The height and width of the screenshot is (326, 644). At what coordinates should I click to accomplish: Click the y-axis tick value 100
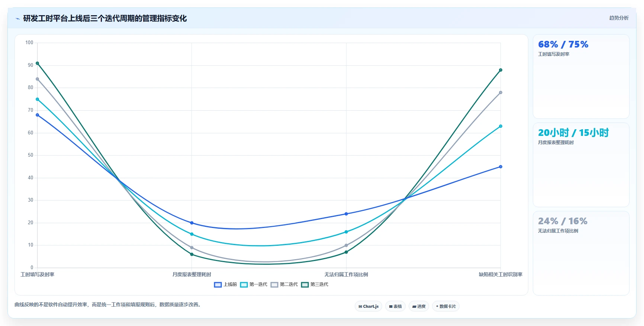coord(29,43)
